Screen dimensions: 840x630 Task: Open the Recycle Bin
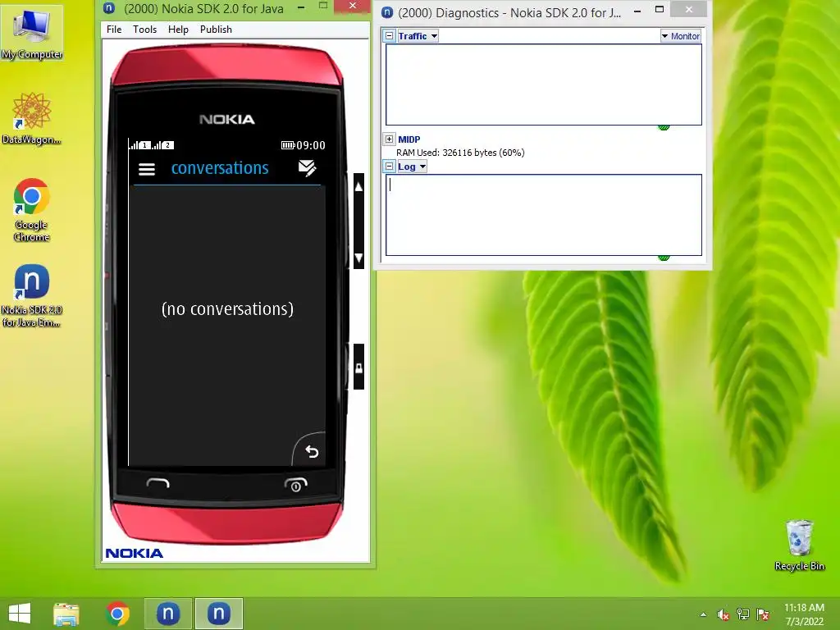799,545
